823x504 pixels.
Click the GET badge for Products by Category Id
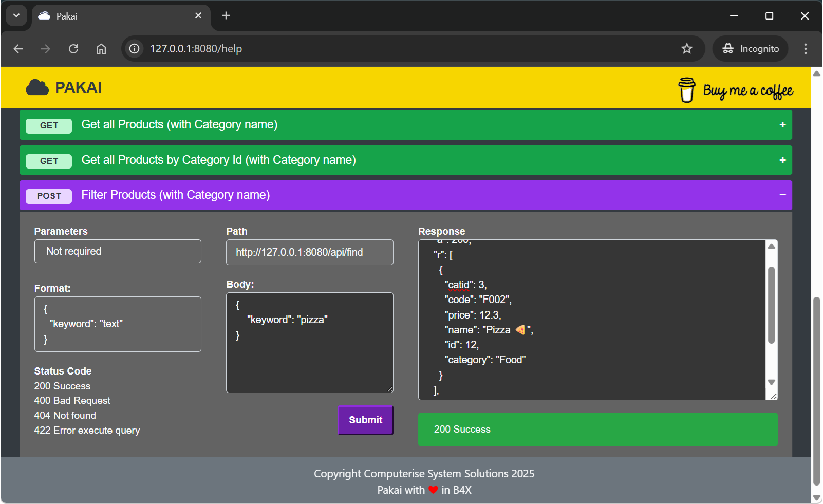(x=49, y=161)
